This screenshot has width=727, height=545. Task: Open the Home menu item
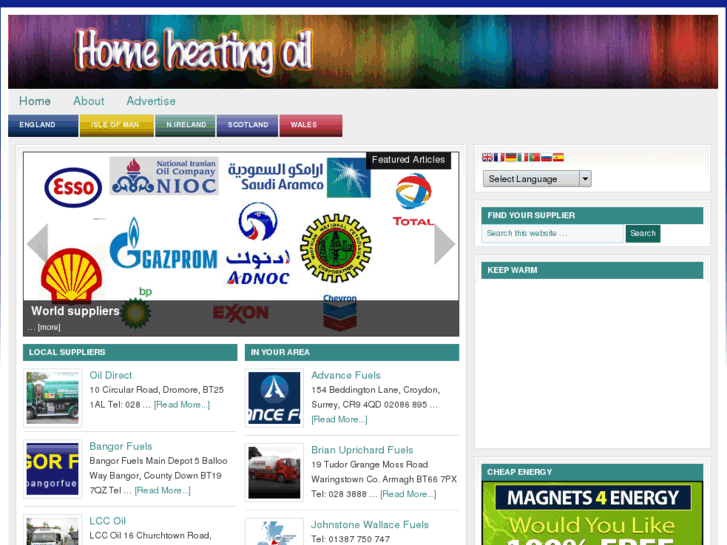[35, 101]
